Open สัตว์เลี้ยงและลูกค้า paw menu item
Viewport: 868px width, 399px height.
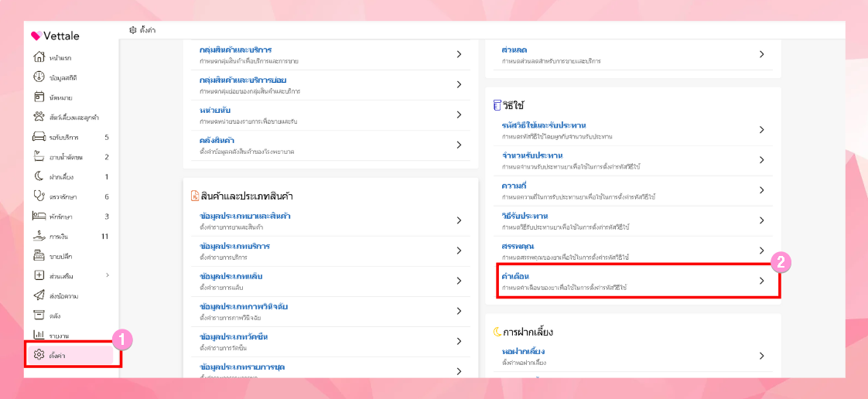(66, 118)
